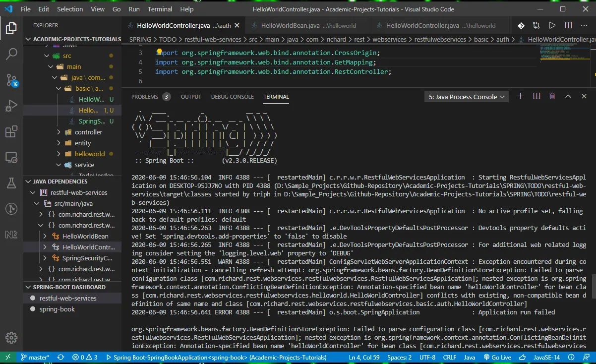Switch to the DEBUG CONSOLE tab
596x364 pixels.
[x=232, y=97]
